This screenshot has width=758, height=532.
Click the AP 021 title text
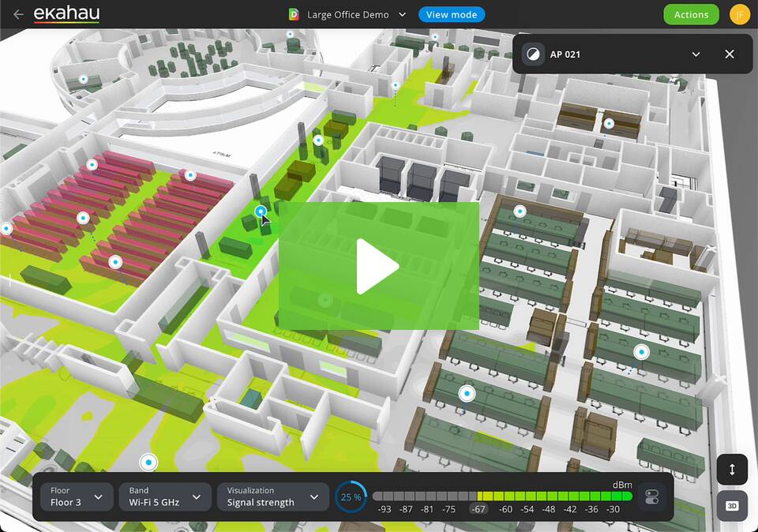(x=565, y=54)
